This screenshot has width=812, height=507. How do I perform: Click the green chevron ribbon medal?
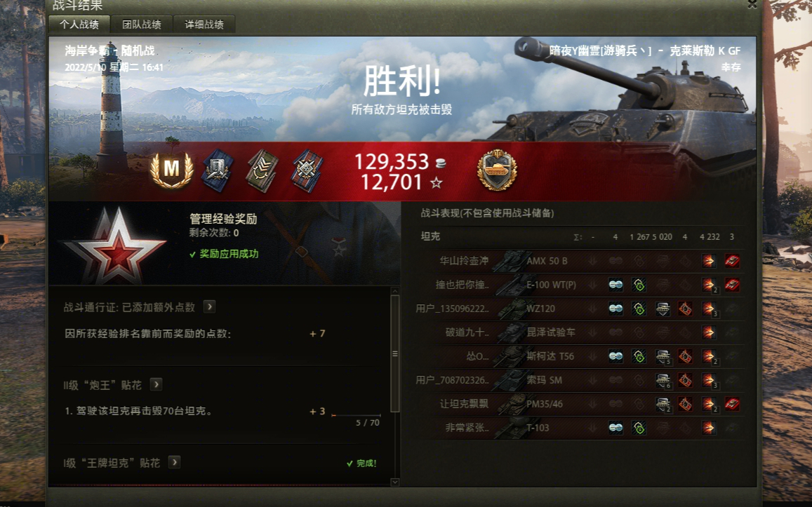[x=262, y=170]
